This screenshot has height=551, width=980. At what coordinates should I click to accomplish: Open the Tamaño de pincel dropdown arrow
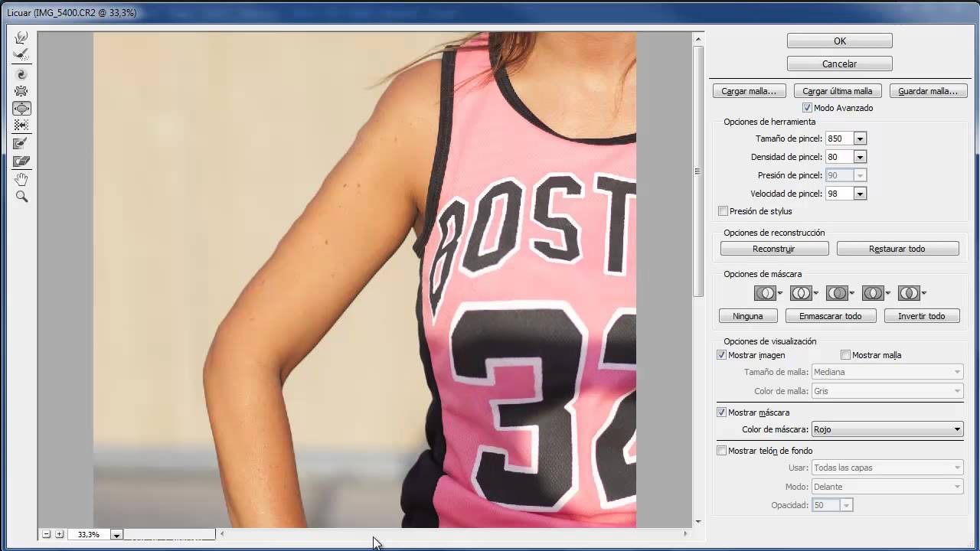(x=860, y=139)
